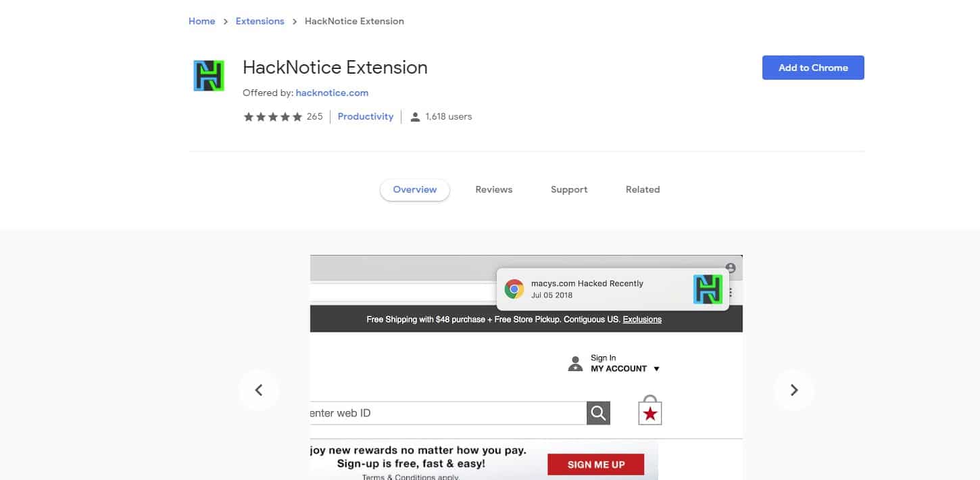
Task: Open the Support tab
Action: [568, 190]
